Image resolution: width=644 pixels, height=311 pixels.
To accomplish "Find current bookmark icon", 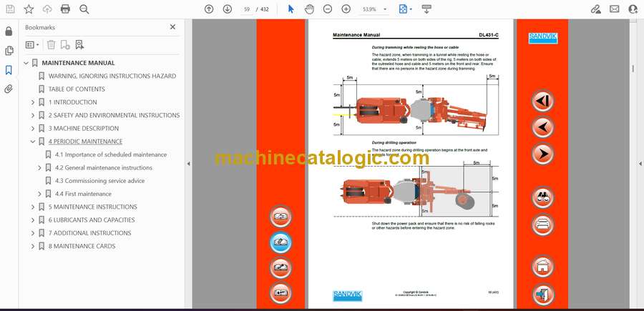I will [79, 45].
